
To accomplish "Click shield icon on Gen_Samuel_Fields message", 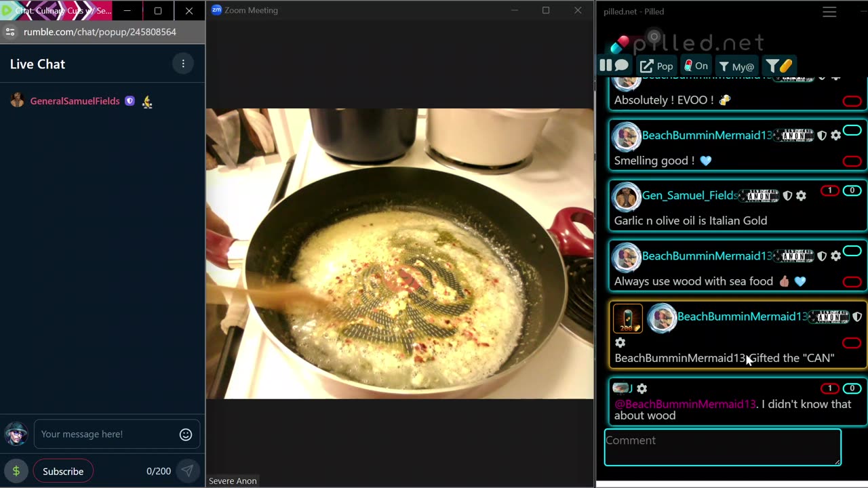I will pos(787,196).
